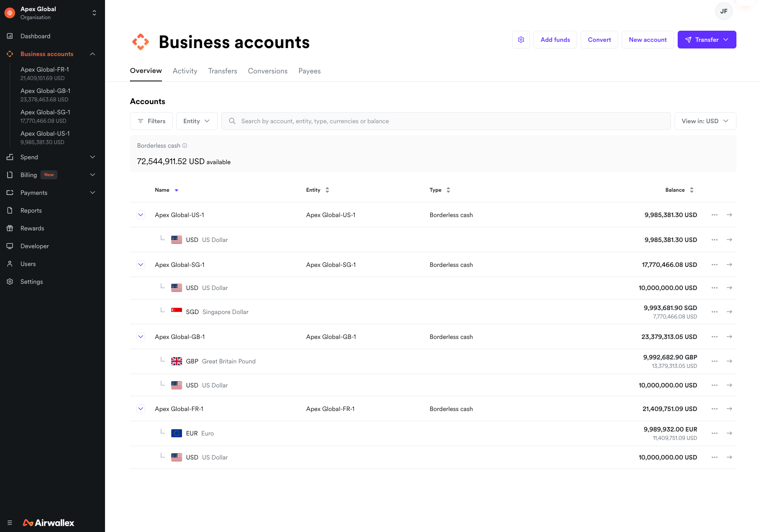760x532 pixels.
Task: Click the search magnifier icon
Action: [x=232, y=121]
